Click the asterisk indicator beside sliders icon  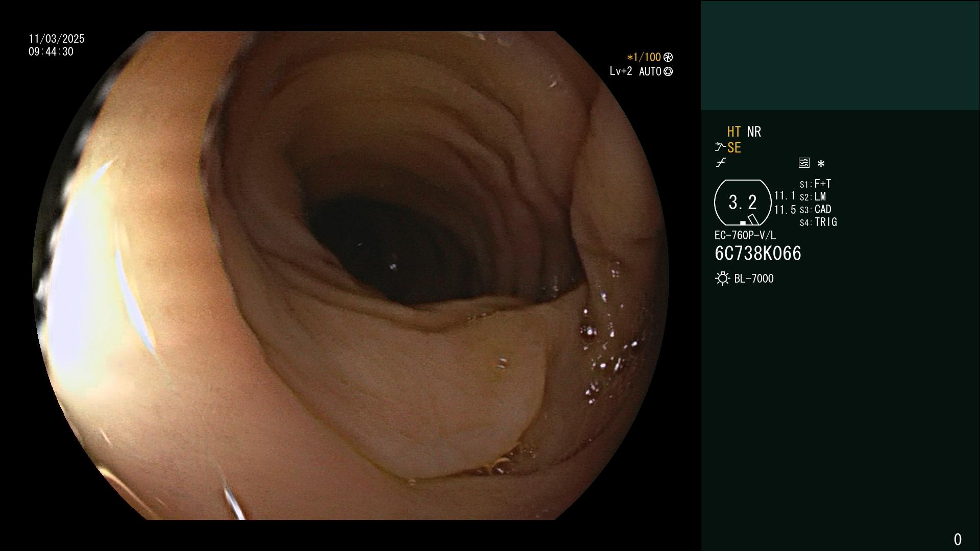(821, 163)
